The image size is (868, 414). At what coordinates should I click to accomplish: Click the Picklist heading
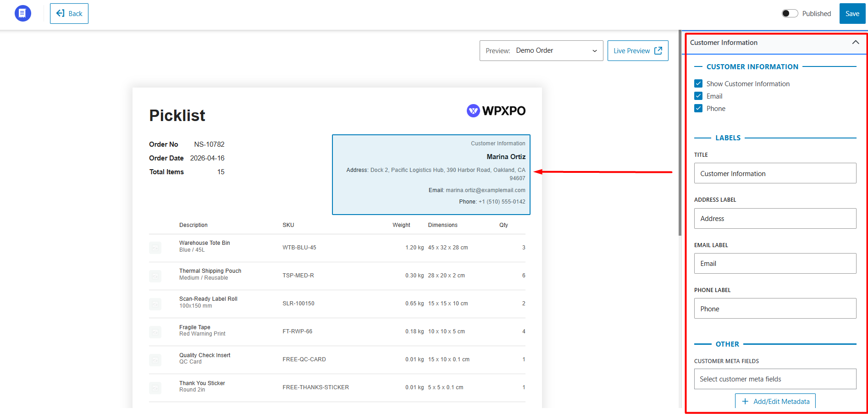click(177, 116)
